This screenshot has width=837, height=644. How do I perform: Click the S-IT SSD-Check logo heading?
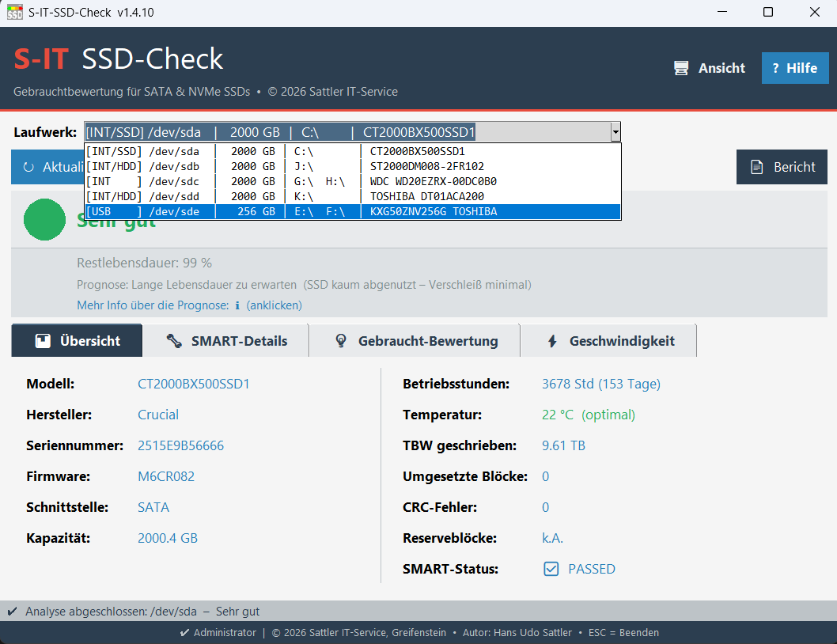(x=118, y=59)
